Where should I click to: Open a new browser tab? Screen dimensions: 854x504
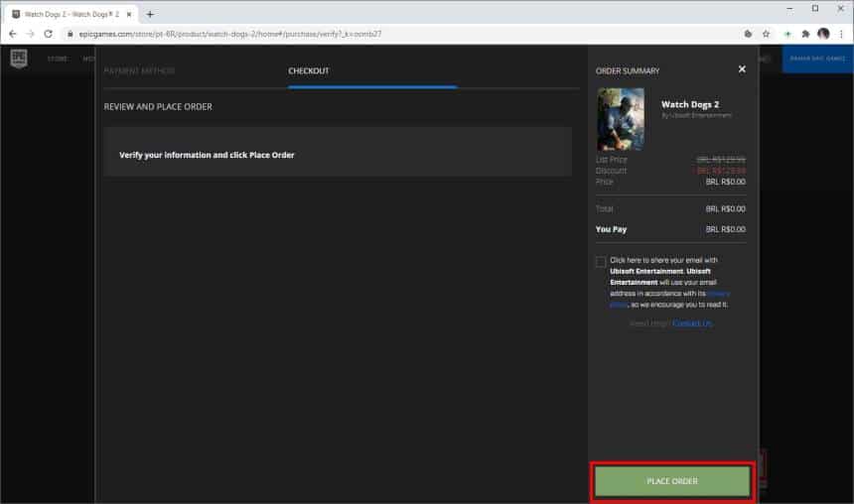click(150, 14)
